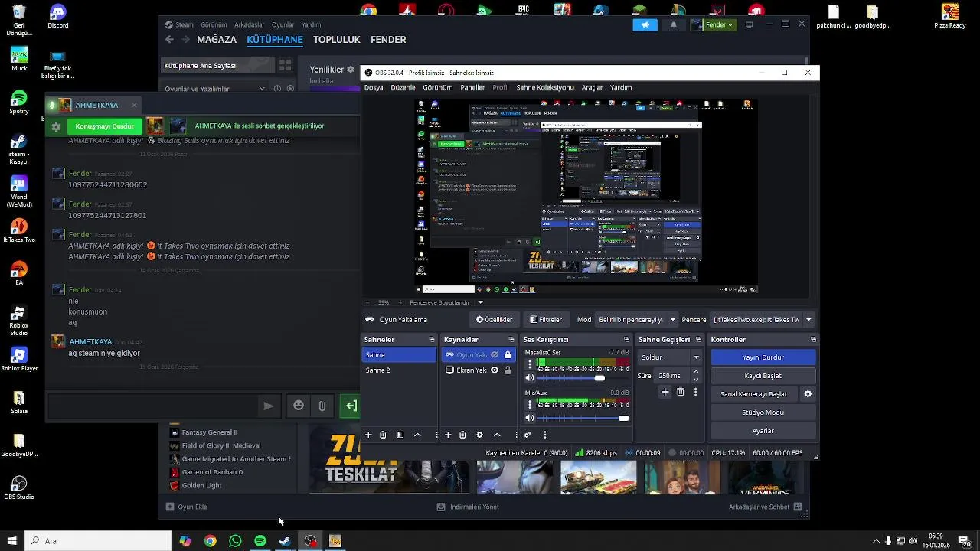Viewport: 980px width, 551px height.
Task: Open virtual camera settings gear icon
Action: point(808,394)
